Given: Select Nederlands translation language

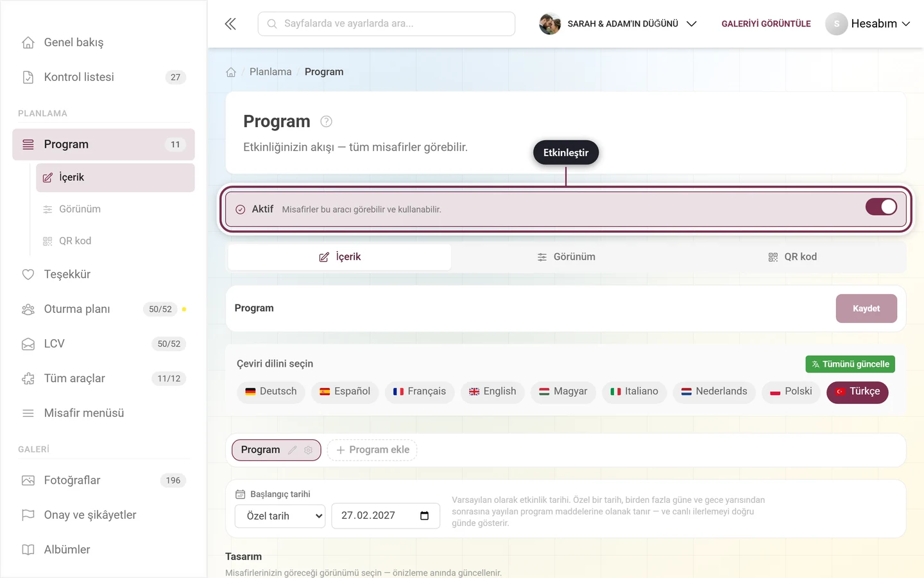Looking at the screenshot, I should (x=714, y=392).
